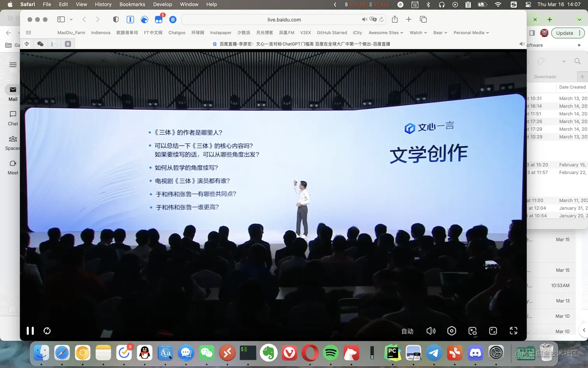This screenshot has height=368, width=588.
Task: Open the extension with badge 5
Action: 159,19
